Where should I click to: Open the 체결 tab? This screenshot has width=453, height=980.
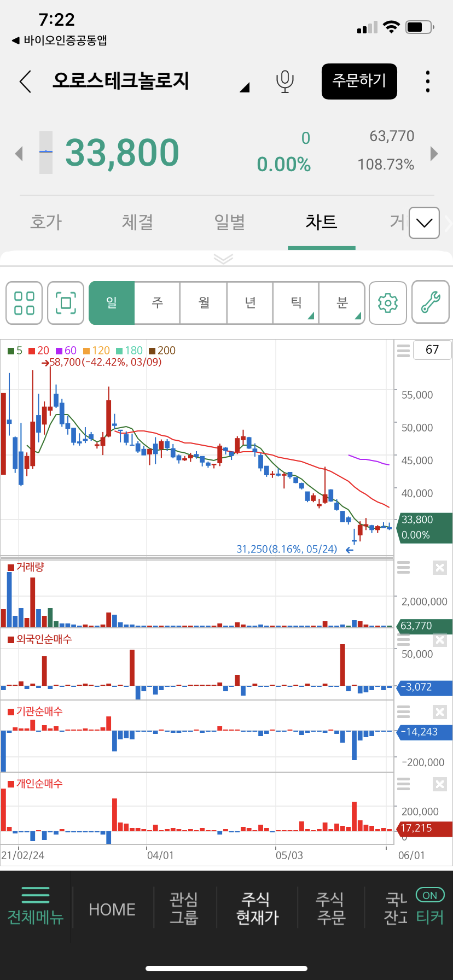tap(137, 222)
